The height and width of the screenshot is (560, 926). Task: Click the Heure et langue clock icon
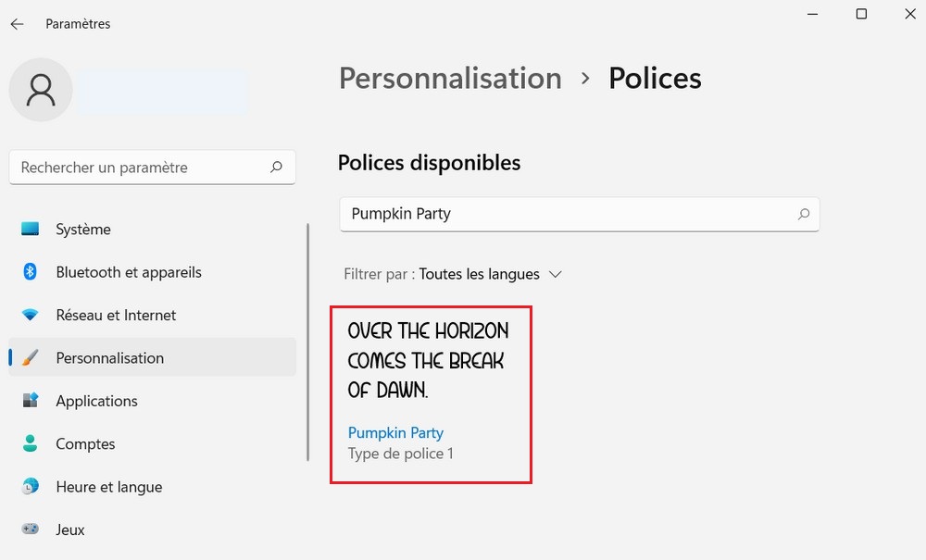point(31,487)
